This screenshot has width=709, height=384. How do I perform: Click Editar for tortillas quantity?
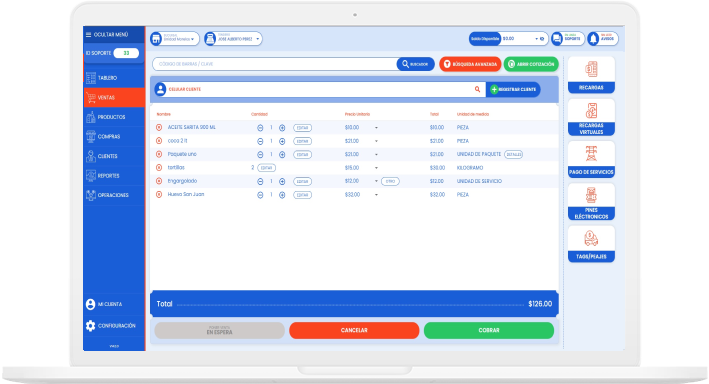(266, 168)
